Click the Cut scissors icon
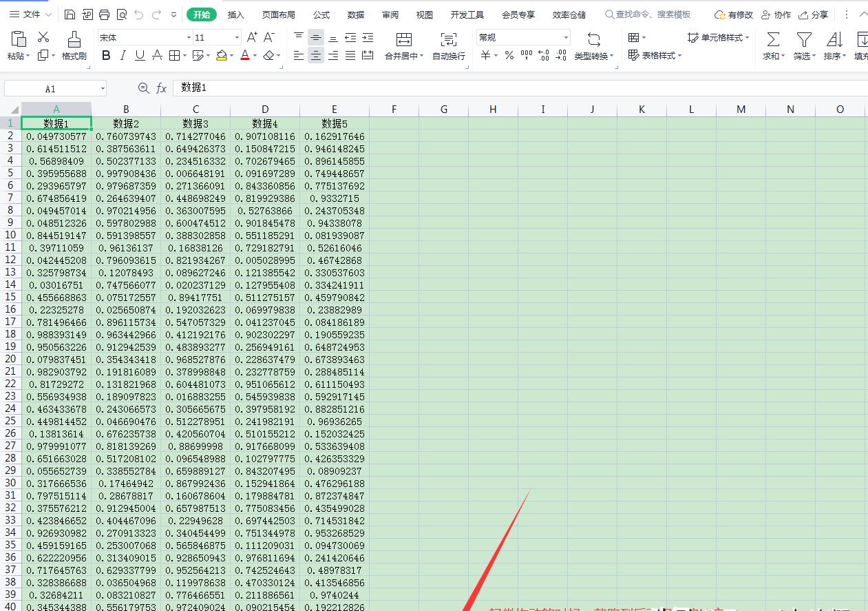Viewport: 868px width, 611px height. tap(43, 37)
